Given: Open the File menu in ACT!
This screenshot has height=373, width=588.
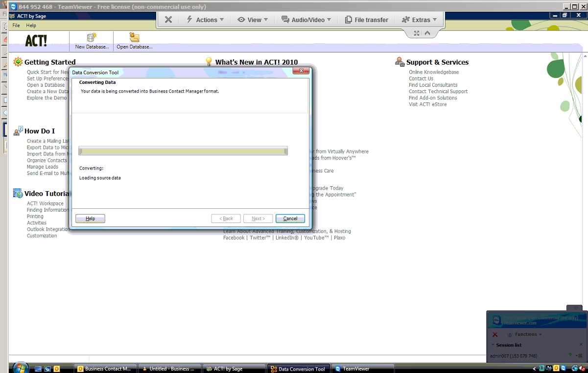Looking at the screenshot, I should tap(16, 25).
